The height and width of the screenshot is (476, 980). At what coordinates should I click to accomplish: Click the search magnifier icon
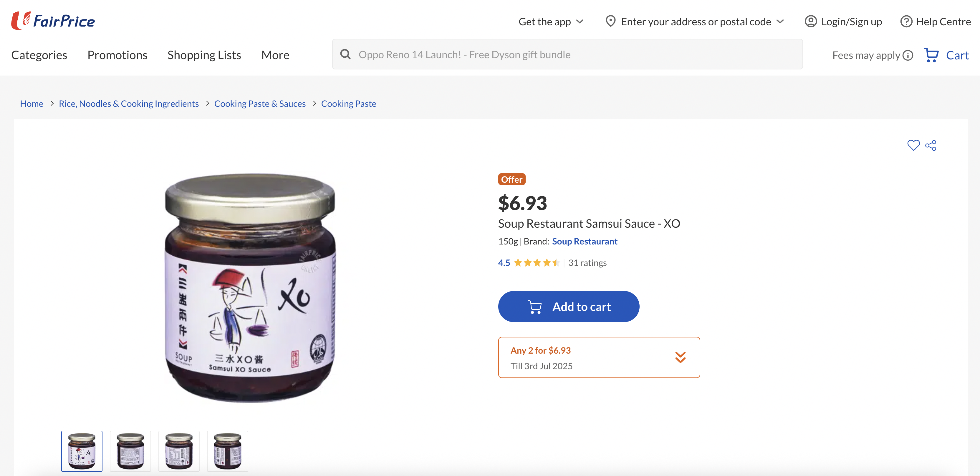click(x=345, y=54)
